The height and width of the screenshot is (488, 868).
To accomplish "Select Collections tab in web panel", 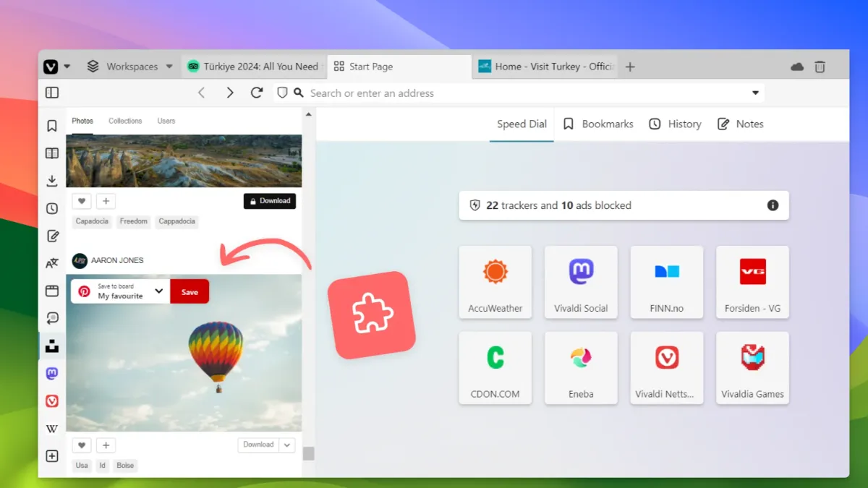I will [125, 121].
